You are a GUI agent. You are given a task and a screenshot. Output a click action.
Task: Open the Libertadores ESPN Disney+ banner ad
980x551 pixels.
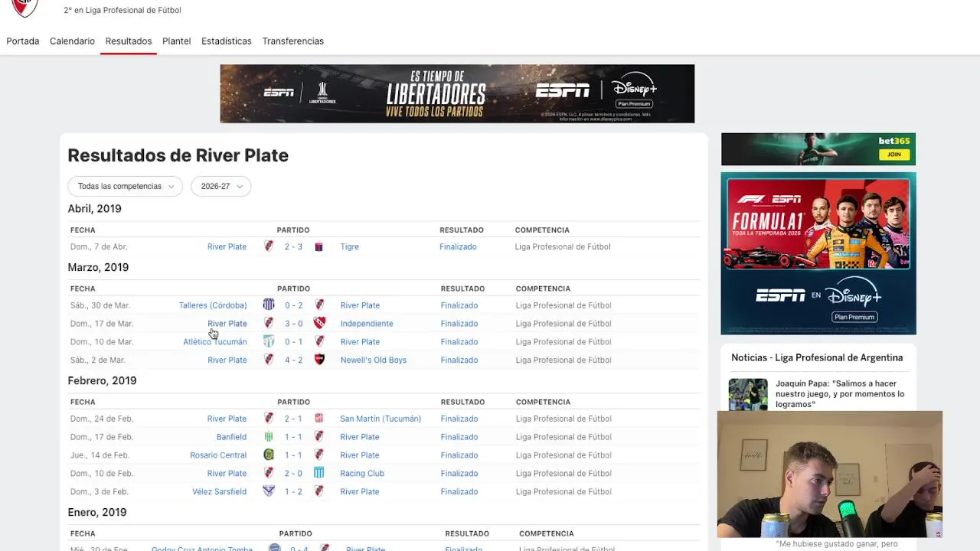click(457, 93)
